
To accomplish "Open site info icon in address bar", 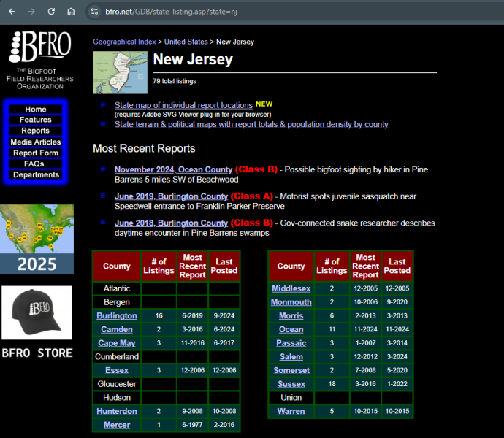I will 93,12.
